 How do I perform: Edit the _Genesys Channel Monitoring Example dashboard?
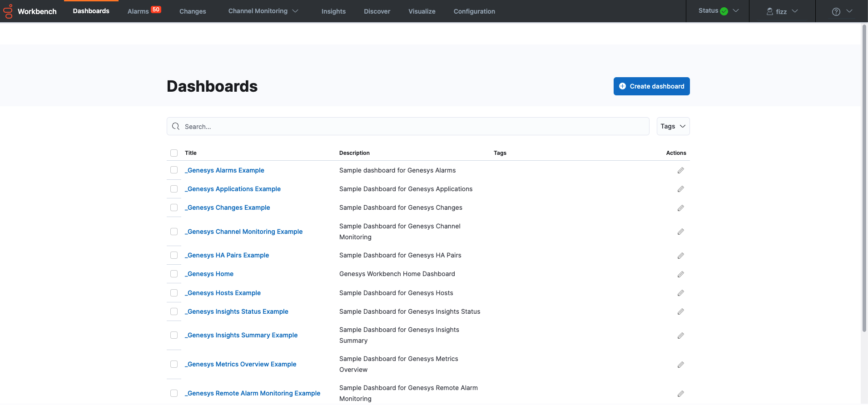click(x=680, y=232)
